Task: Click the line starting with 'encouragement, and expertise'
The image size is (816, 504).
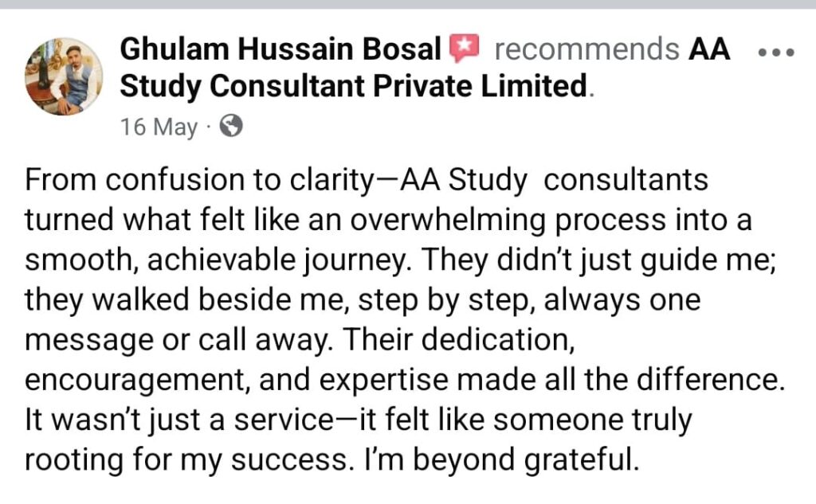Action: [x=404, y=381]
